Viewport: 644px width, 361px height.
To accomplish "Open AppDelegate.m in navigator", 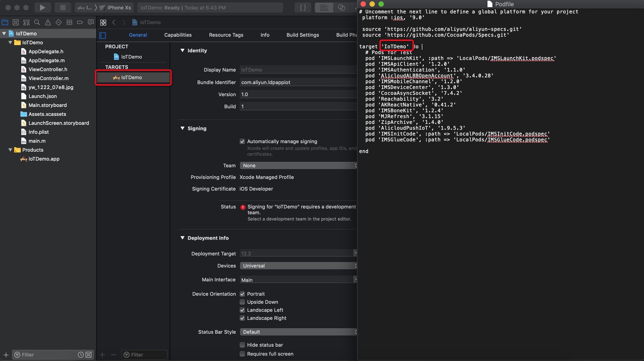I will 47,60.
